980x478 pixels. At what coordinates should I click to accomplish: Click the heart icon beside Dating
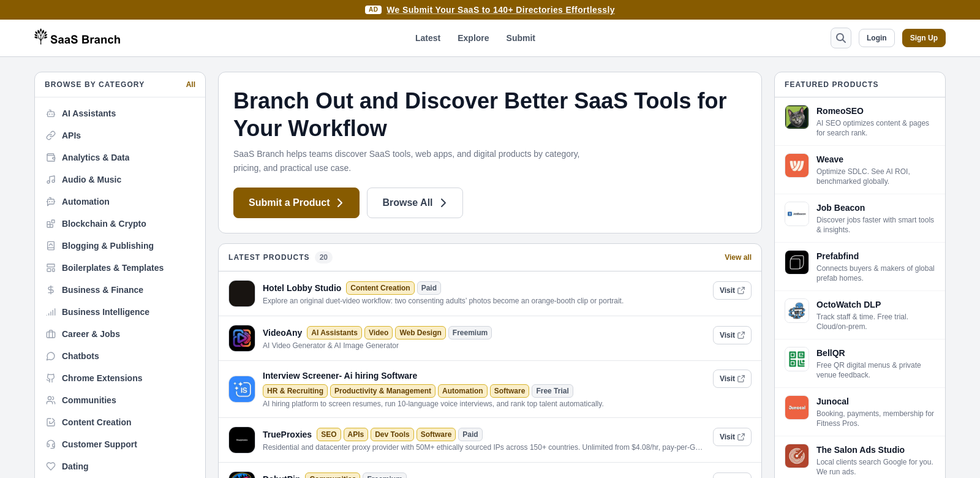[x=51, y=466]
